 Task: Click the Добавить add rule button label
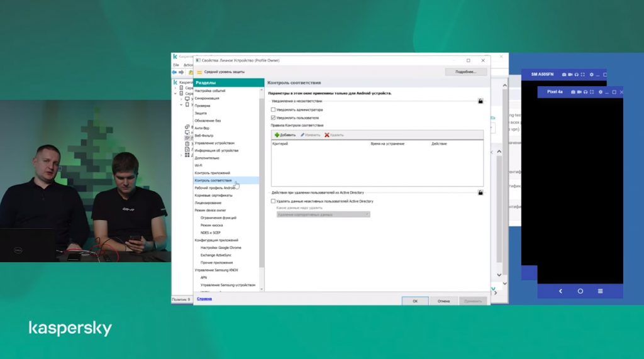coord(287,135)
